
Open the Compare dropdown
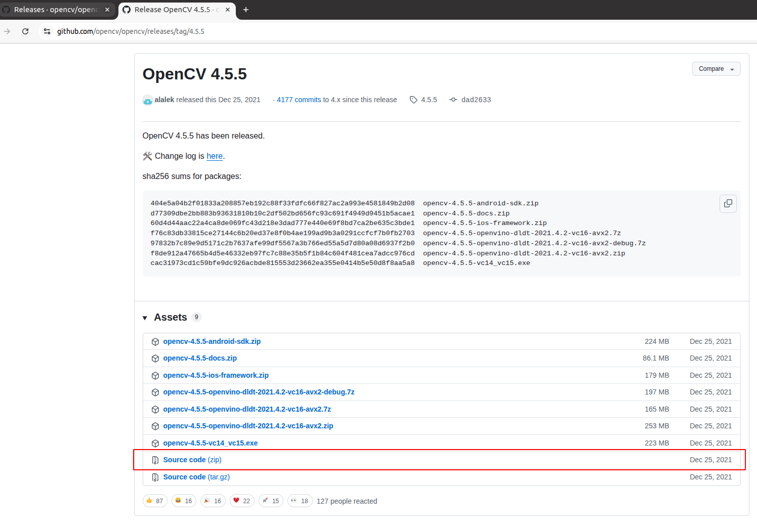716,69
